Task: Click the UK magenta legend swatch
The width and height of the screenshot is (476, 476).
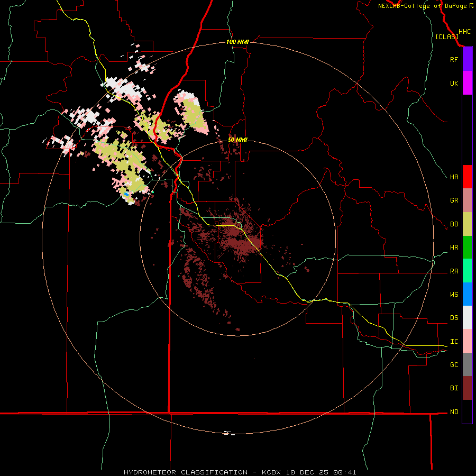Action: (467, 83)
